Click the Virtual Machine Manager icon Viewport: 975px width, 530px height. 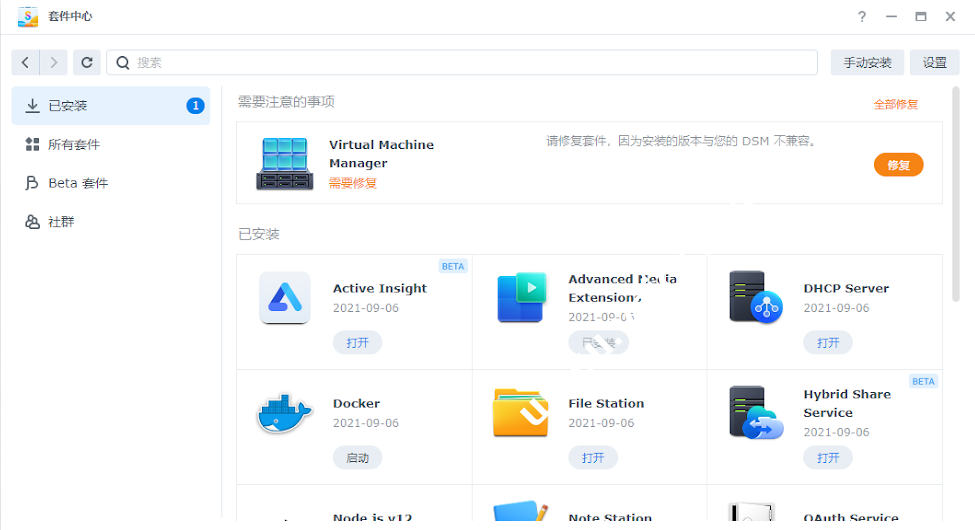(x=285, y=164)
